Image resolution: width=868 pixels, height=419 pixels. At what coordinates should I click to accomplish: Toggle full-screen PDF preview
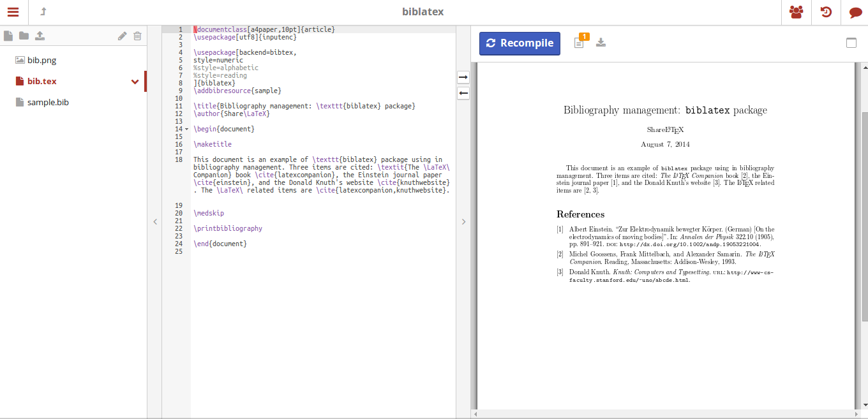pyautogui.click(x=851, y=43)
